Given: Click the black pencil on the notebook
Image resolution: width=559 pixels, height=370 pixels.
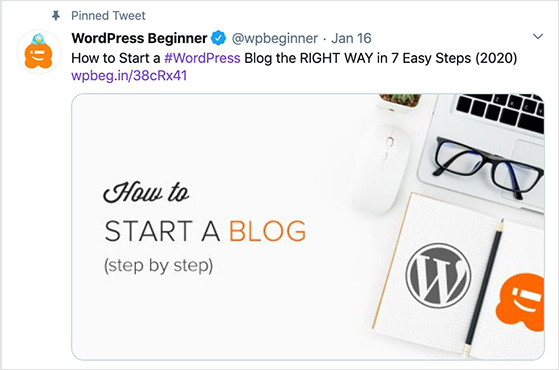Looking at the screenshot, I should [x=483, y=287].
